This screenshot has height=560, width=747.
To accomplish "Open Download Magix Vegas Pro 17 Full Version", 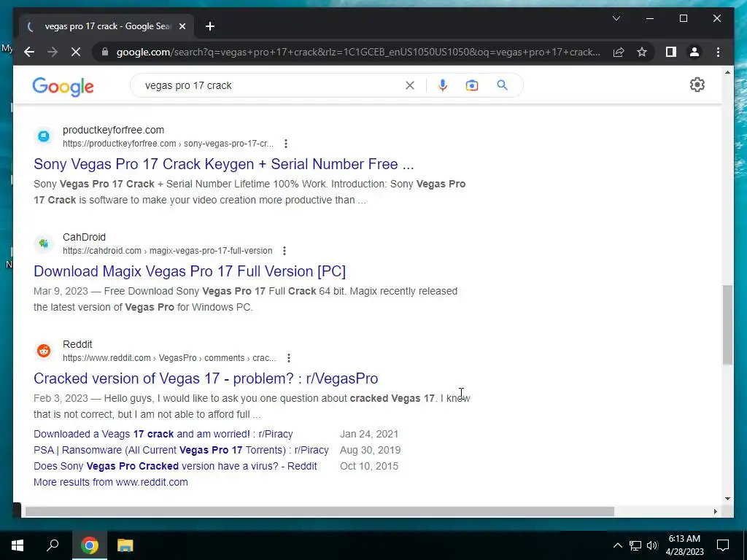I will 190,271.
